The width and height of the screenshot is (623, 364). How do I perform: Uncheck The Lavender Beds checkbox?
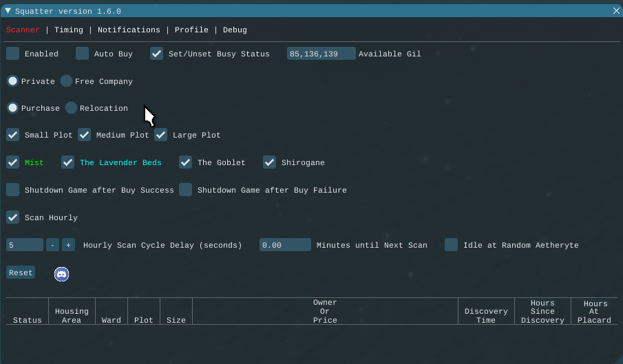coord(68,162)
